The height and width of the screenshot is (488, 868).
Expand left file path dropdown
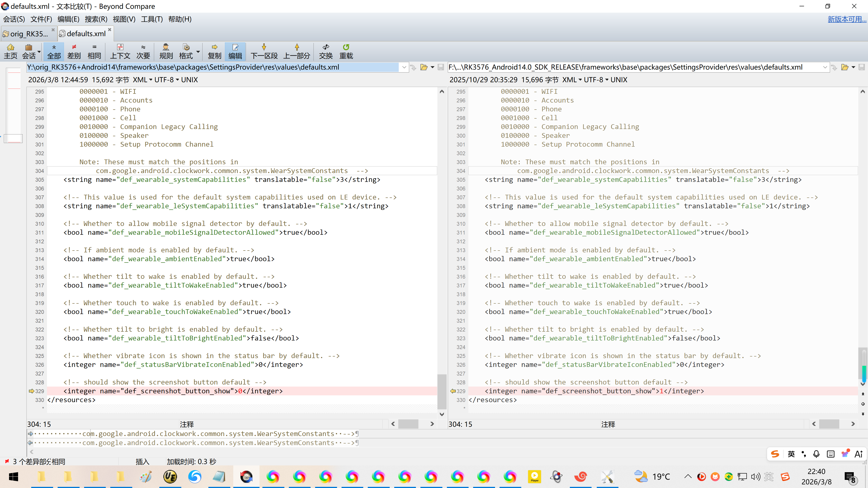coord(404,67)
